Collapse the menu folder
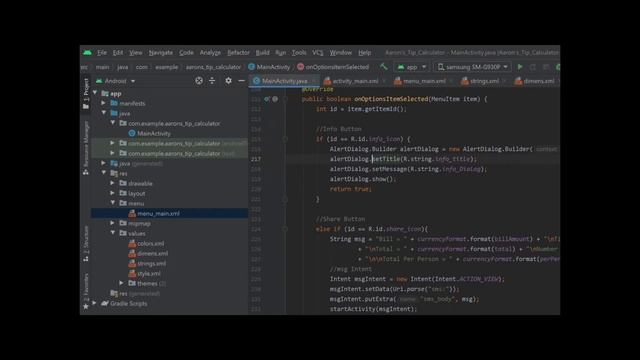 tap(112, 203)
